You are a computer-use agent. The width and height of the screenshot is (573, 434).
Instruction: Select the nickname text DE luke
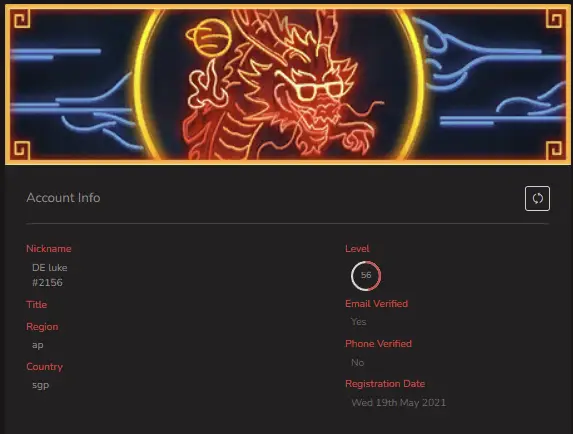[50, 268]
